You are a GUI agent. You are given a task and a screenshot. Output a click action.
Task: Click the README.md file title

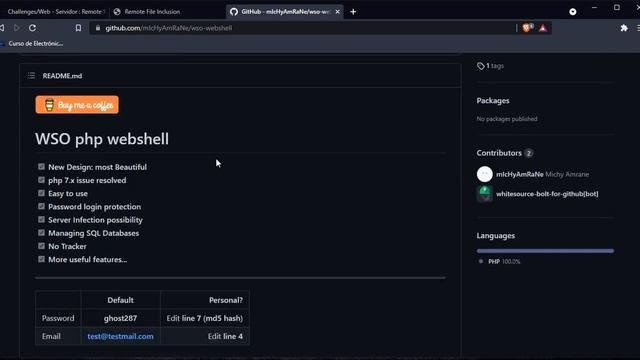tap(62, 76)
